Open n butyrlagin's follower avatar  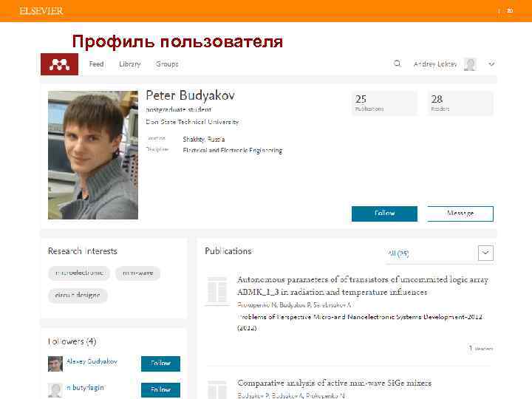55,389
